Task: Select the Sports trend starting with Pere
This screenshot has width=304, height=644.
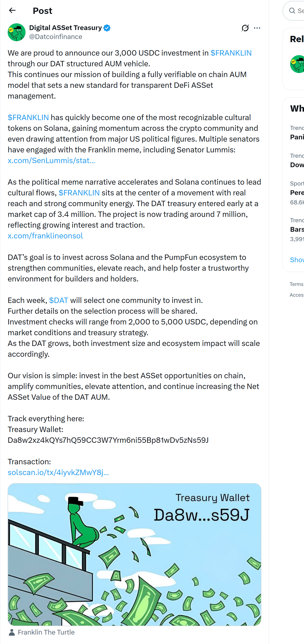Action: (x=297, y=193)
